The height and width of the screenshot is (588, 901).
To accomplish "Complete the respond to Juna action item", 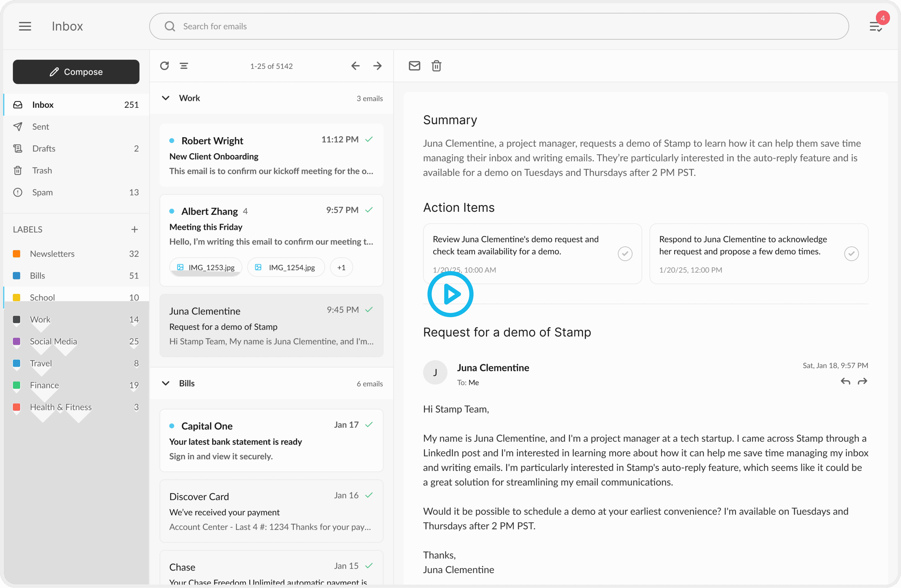I will (x=851, y=254).
